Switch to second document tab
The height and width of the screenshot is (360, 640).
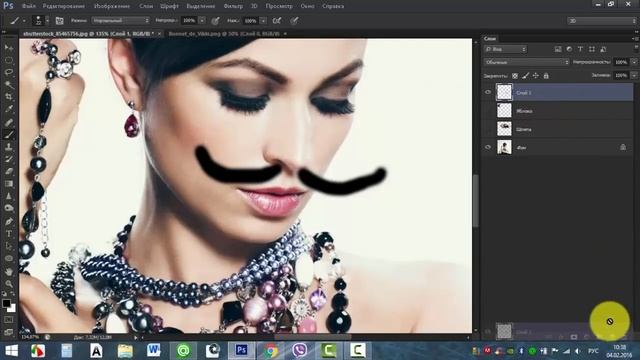(224, 34)
